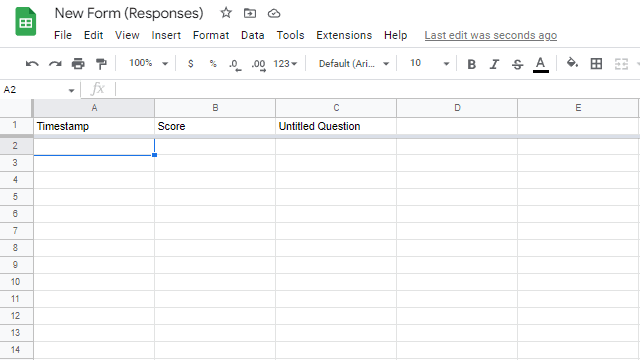
Task: Open the zoom 100% dropdown
Action: point(148,63)
